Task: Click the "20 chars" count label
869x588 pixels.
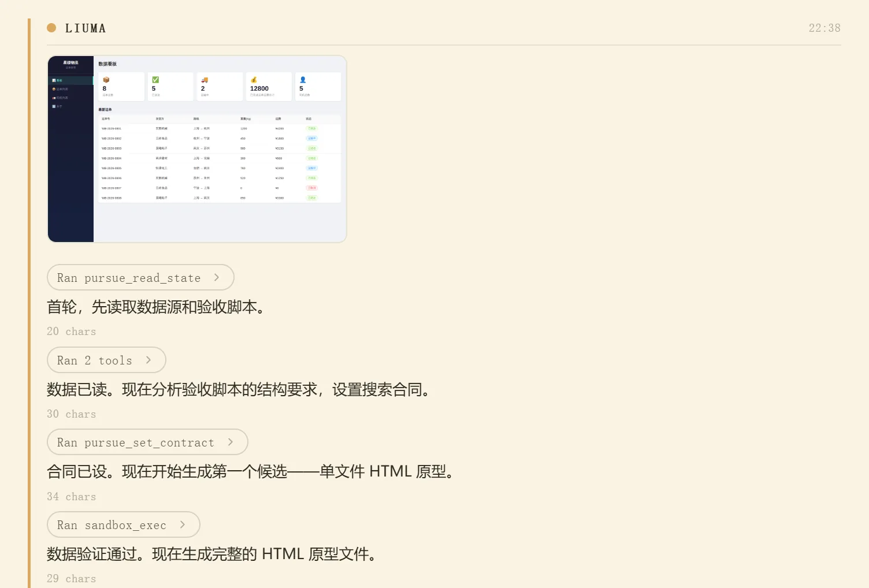Action: pos(72,332)
